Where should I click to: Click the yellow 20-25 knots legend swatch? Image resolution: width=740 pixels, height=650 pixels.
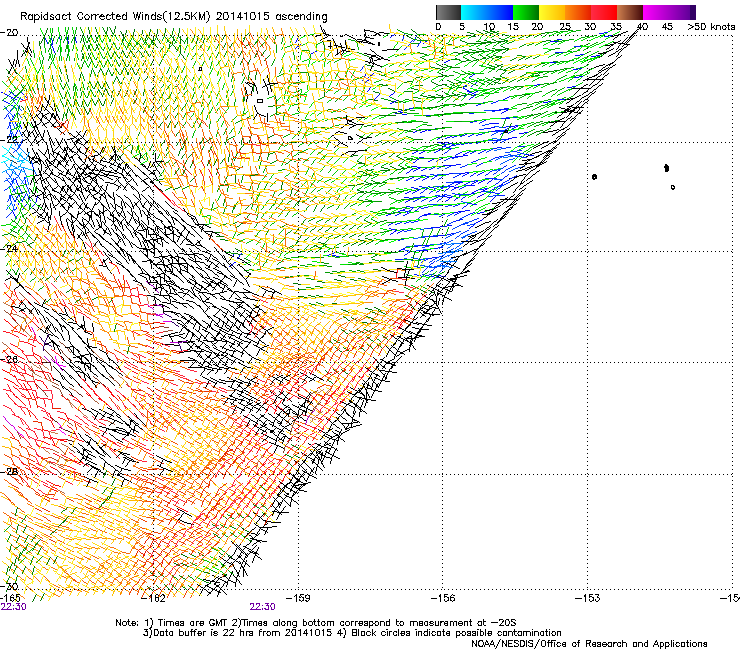point(552,12)
